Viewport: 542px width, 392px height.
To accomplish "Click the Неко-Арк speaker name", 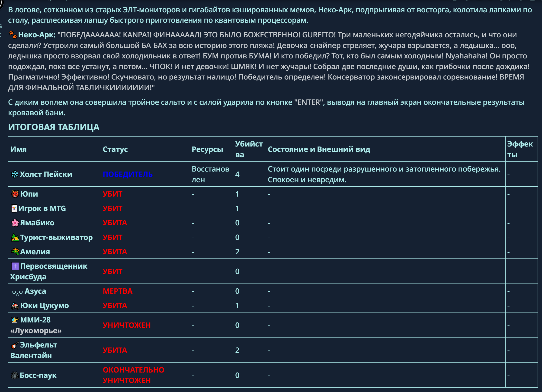I will tap(37, 35).
